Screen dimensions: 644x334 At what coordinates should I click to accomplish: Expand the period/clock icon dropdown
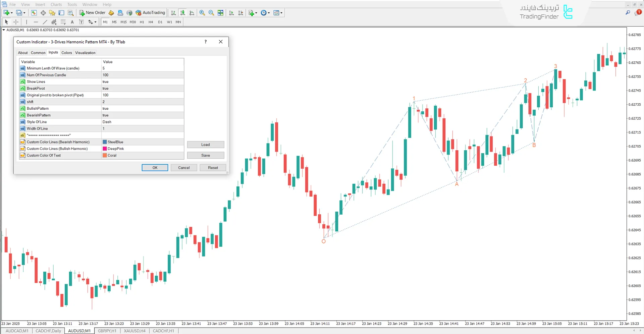coord(269,13)
